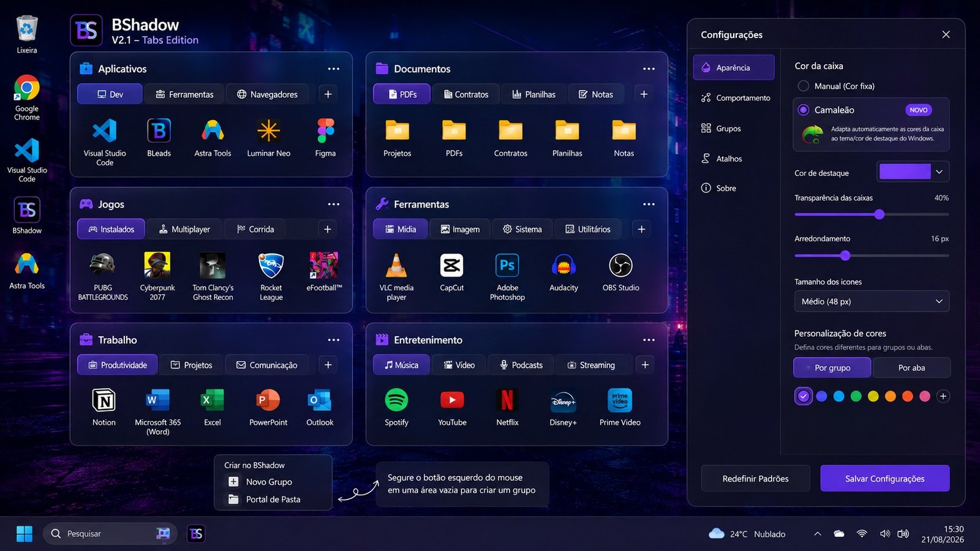Screen dimensions: 980x551
Task: Select Podcasts tab in Entretenimento
Action: click(521, 365)
